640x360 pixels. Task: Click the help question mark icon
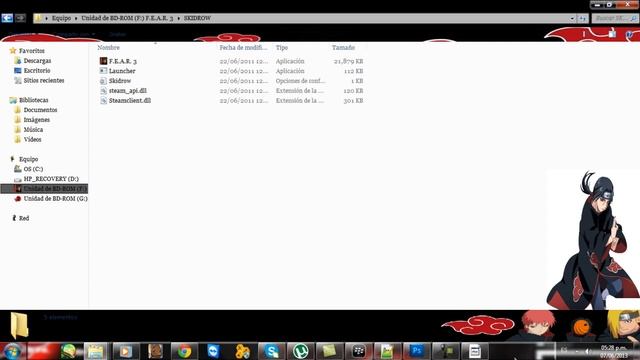pos(629,34)
